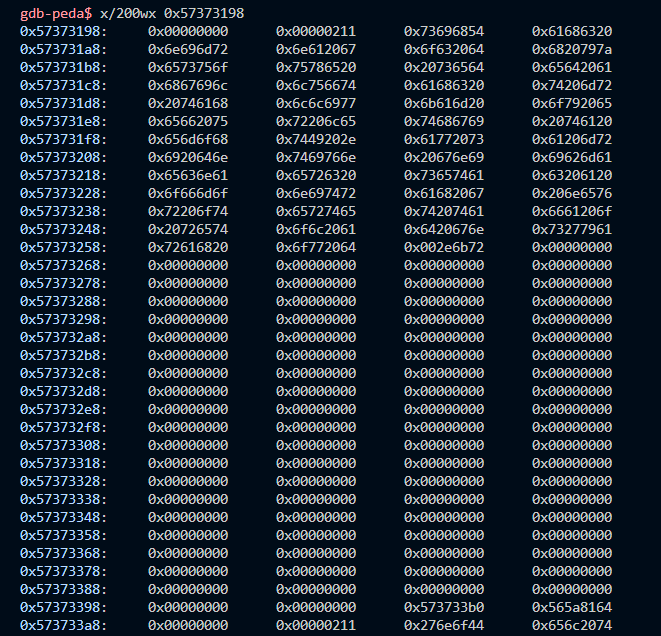Select value 0x72206f74

click(188, 212)
